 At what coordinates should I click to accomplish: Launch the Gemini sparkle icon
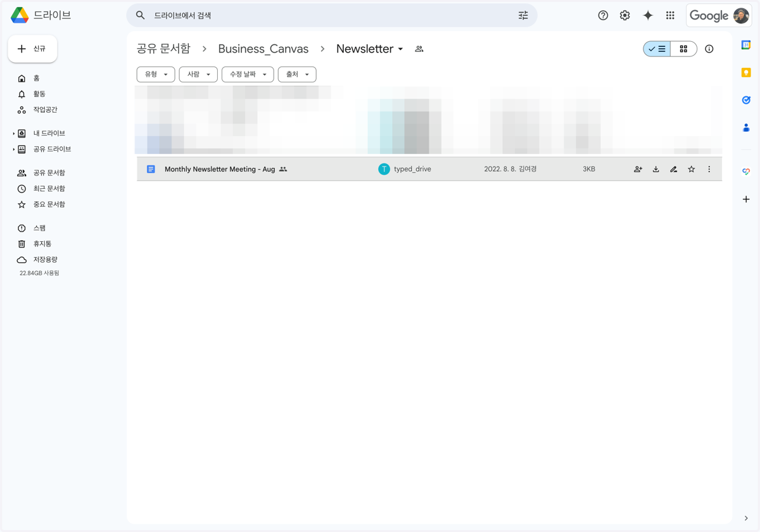(x=648, y=15)
